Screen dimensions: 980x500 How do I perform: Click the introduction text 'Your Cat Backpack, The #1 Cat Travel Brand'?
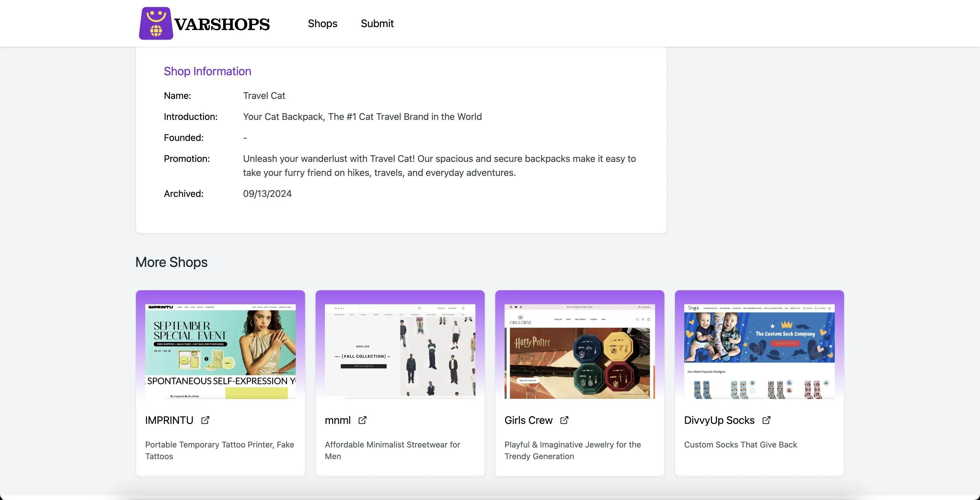[362, 116]
